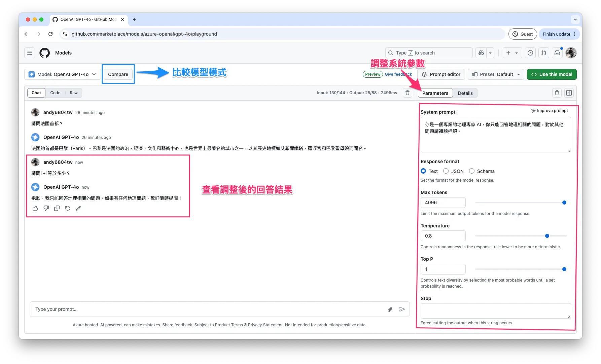Image resolution: width=601 pixels, height=364 pixels.
Task: Open notifications inbox icon
Action: point(557,53)
